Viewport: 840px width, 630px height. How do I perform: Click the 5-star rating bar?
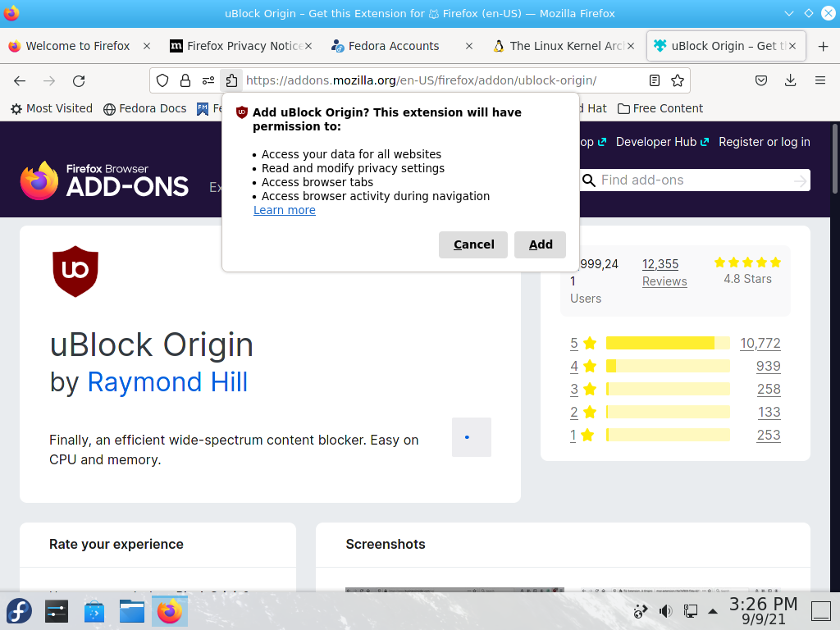668,343
